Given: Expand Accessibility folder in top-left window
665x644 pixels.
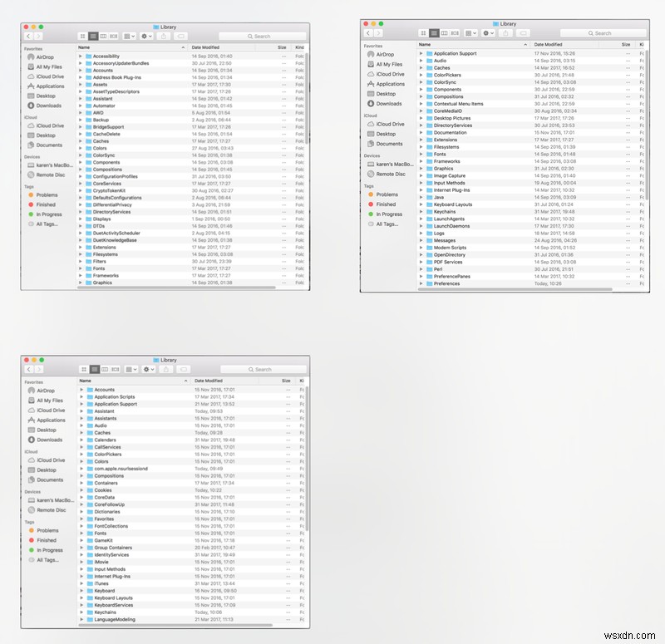Looking at the screenshot, I should pos(80,56).
